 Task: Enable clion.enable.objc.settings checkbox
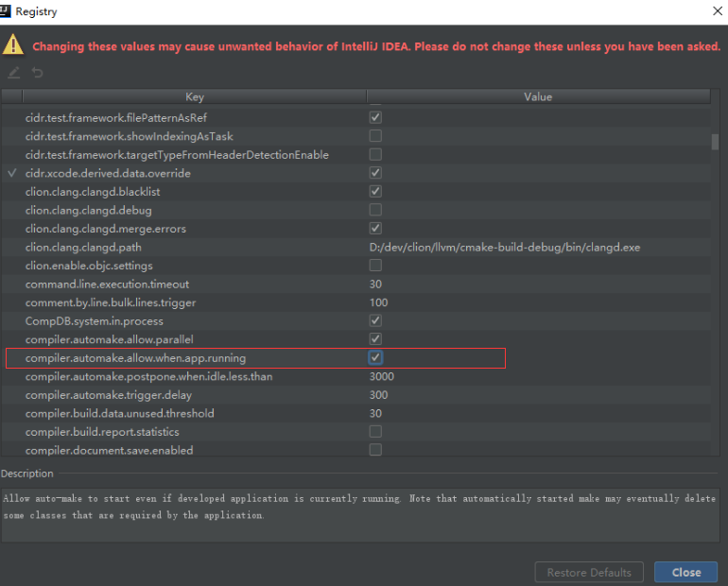click(x=375, y=266)
